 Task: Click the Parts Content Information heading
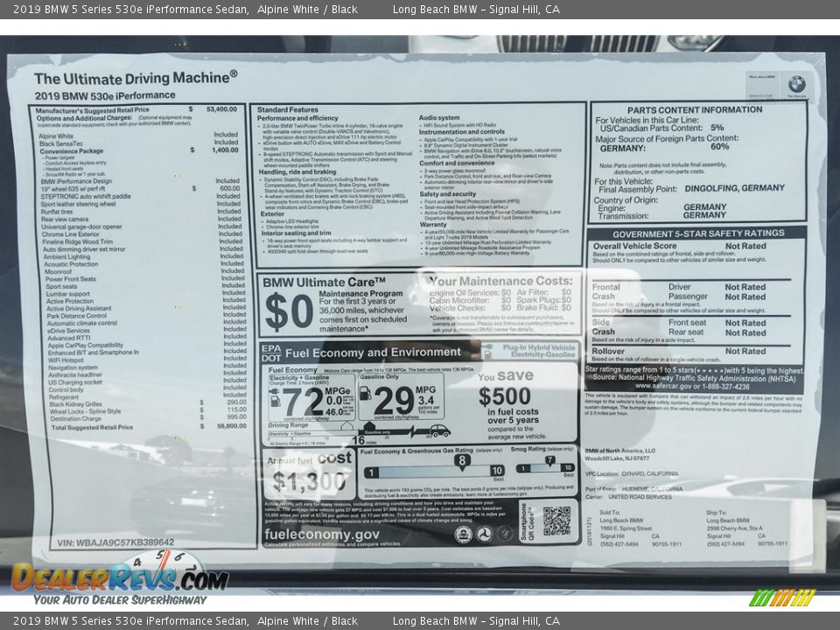coord(695,110)
